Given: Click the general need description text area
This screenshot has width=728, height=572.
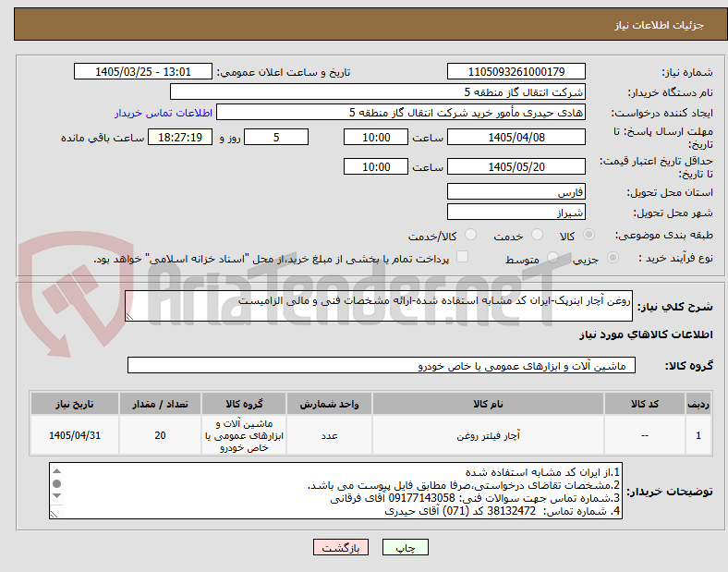Looking at the screenshot, I should pos(379,306).
